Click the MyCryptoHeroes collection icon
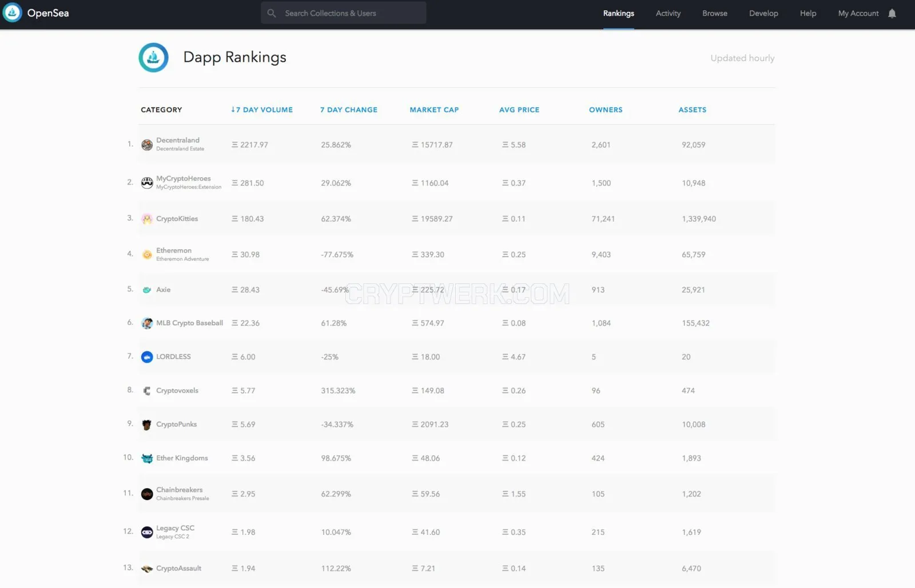 click(147, 183)
